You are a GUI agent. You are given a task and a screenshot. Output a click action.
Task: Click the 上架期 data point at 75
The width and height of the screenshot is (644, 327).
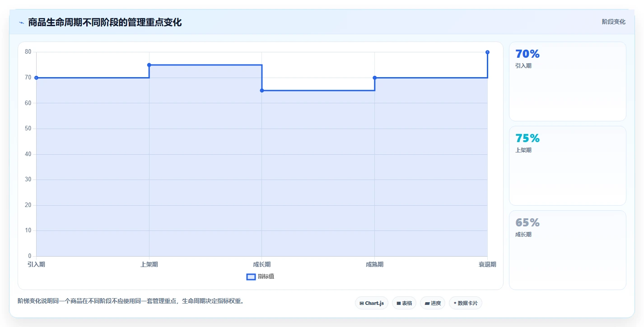click(149, 65)
